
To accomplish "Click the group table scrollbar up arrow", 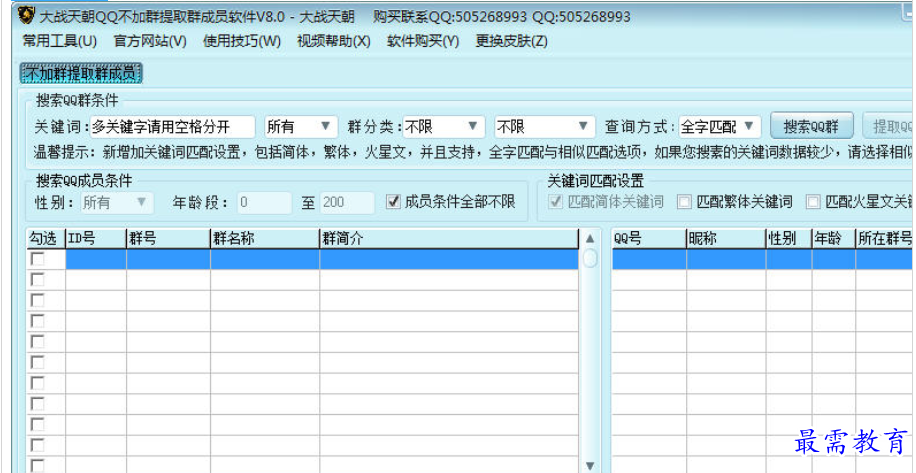I will point(590,238).
